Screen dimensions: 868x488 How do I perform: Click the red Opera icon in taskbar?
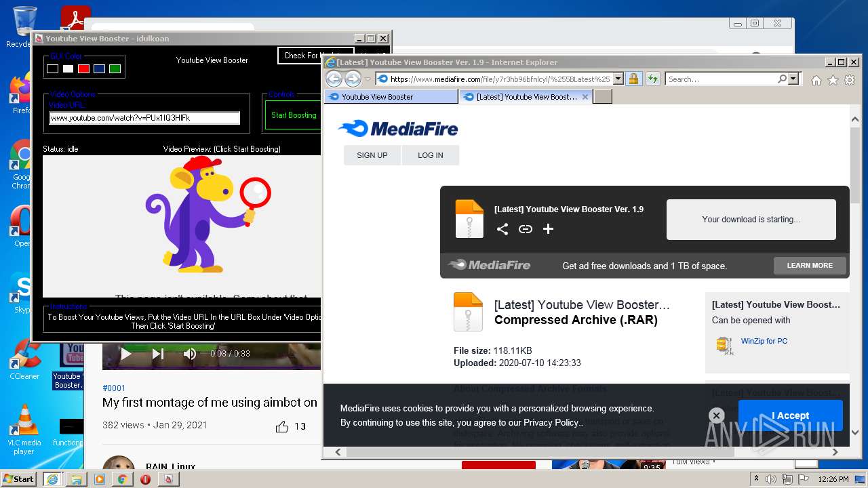point(145,479)
